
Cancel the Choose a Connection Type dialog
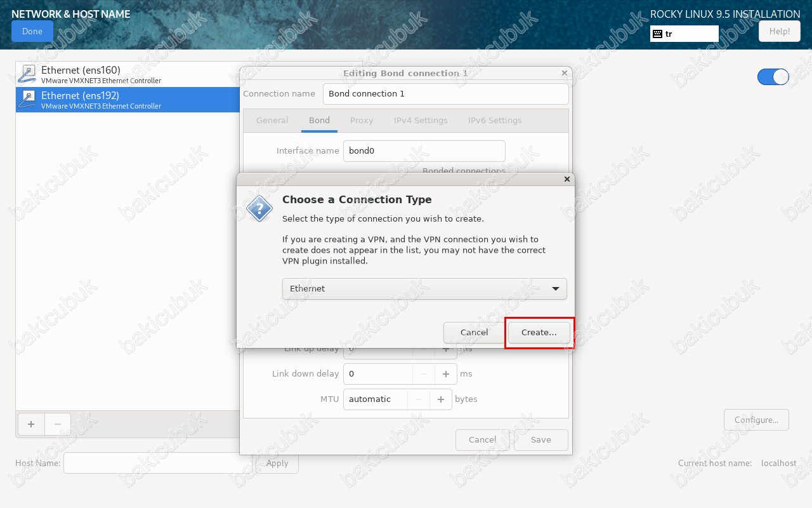click(x=474, y=333)
